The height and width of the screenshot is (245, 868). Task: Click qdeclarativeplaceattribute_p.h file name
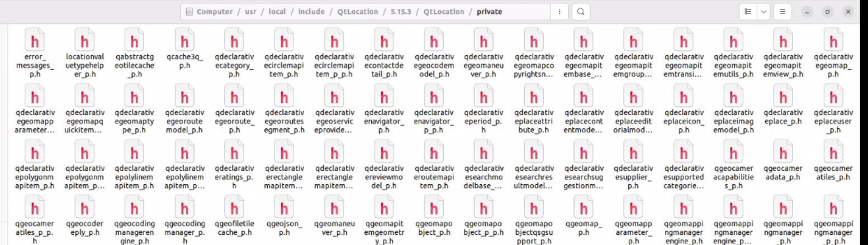click(534, 121)
